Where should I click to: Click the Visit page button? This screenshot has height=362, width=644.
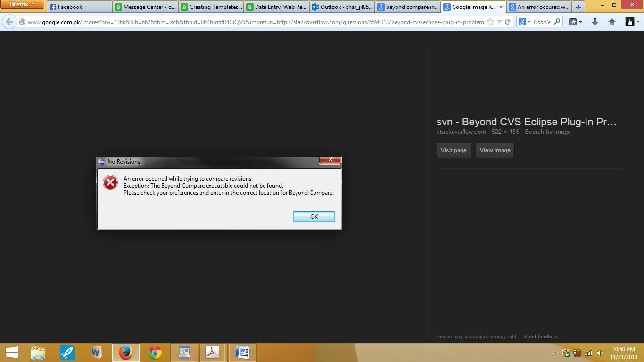click(x=454, y=150)
